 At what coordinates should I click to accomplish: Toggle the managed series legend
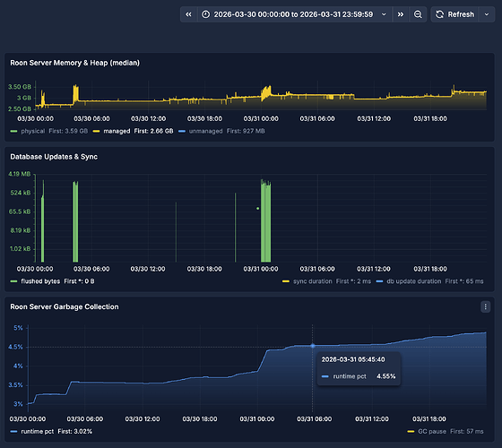pyautogui.click(x=117, y=131)
